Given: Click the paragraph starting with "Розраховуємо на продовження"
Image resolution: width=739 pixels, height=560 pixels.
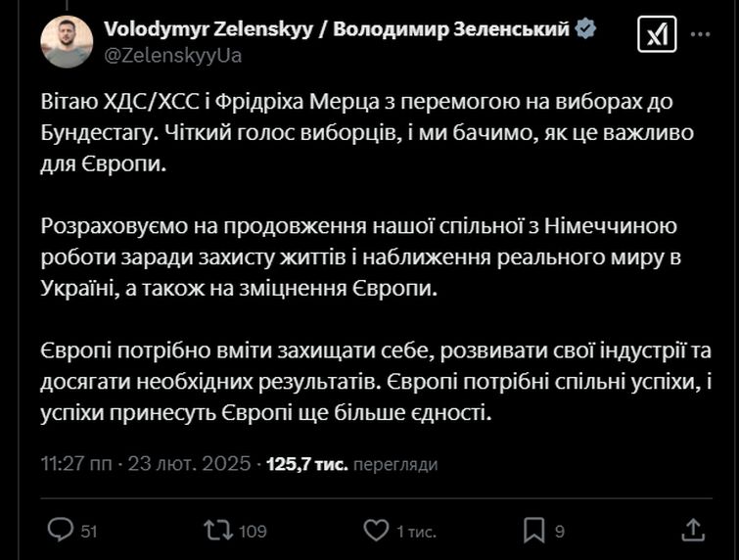Looking at the screenshot, I should [364, 259].
